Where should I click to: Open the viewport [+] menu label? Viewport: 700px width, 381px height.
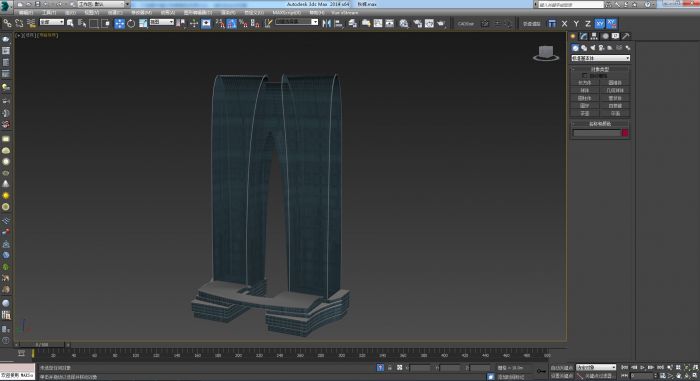pos(18,35)
